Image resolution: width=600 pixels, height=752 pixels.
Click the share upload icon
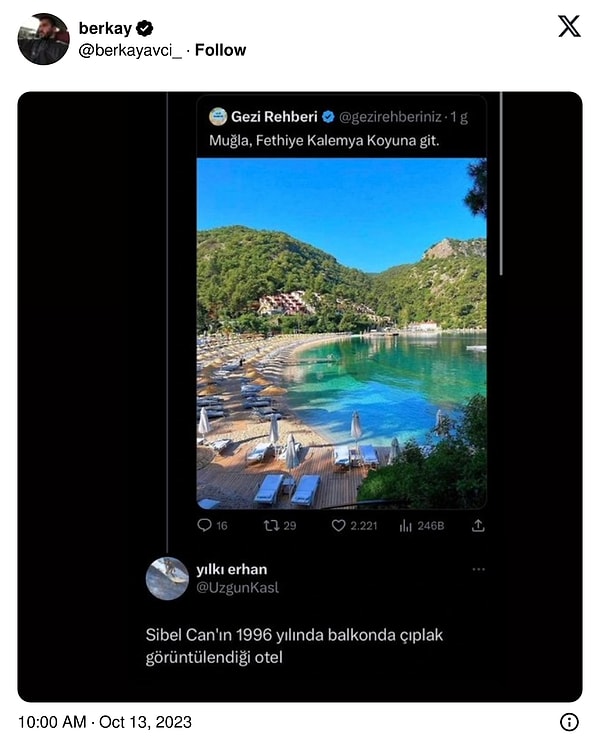click(478, 525)
